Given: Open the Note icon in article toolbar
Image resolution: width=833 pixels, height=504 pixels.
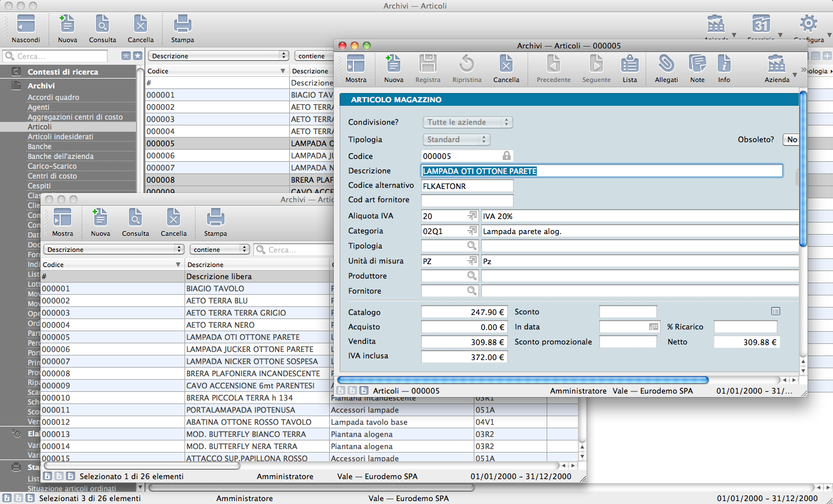Looking at the screenshot, I should (697, 65).
